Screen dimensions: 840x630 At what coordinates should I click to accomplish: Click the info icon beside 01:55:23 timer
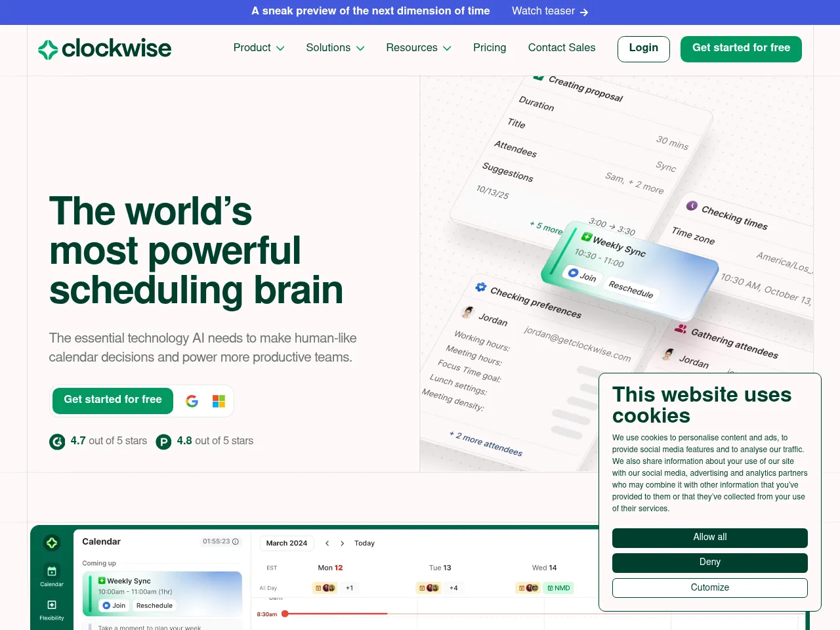236,541
